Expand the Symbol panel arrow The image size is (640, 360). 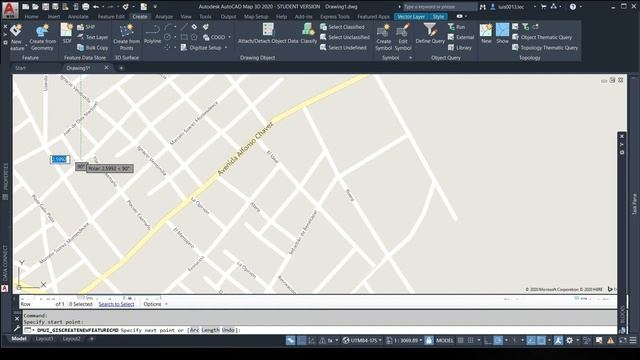(x=410, y=58)
